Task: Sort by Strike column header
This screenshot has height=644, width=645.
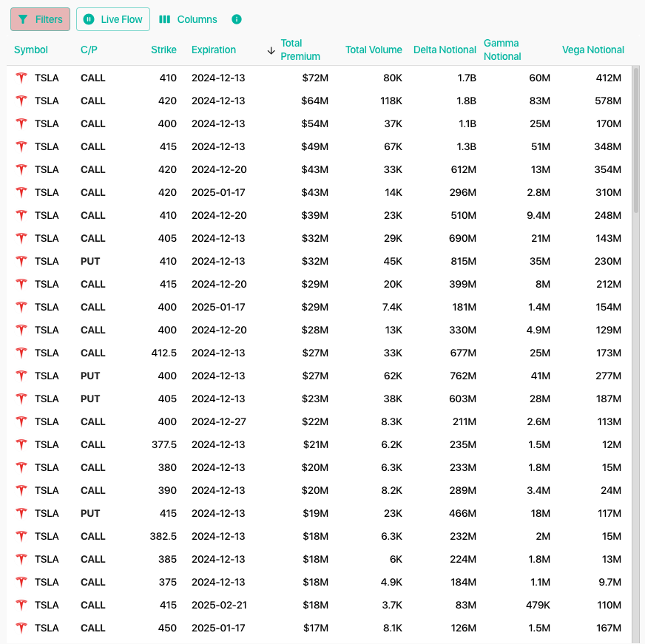Action: coord(163,50)
